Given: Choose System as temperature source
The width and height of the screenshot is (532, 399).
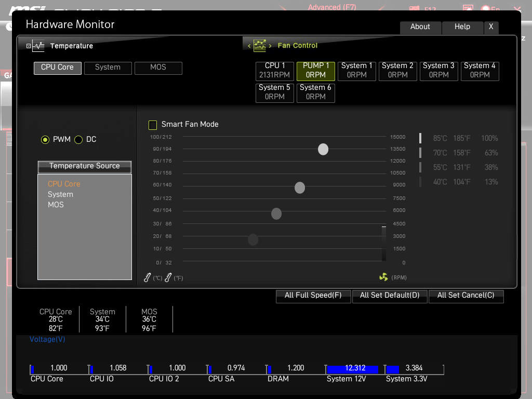Looking at the screenshot, I should pos(60,194).
